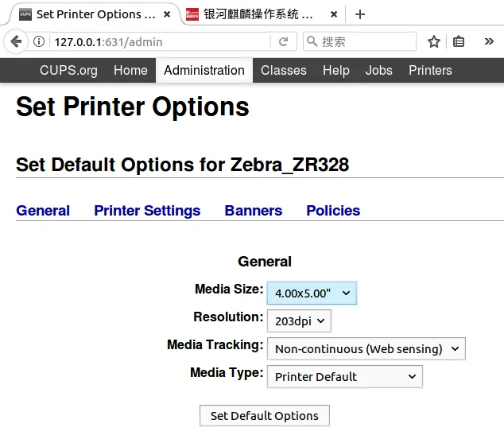Screen dimensions: 504x443
Task: Jump to the Printer Settings section link
Action: click(147, 211)
